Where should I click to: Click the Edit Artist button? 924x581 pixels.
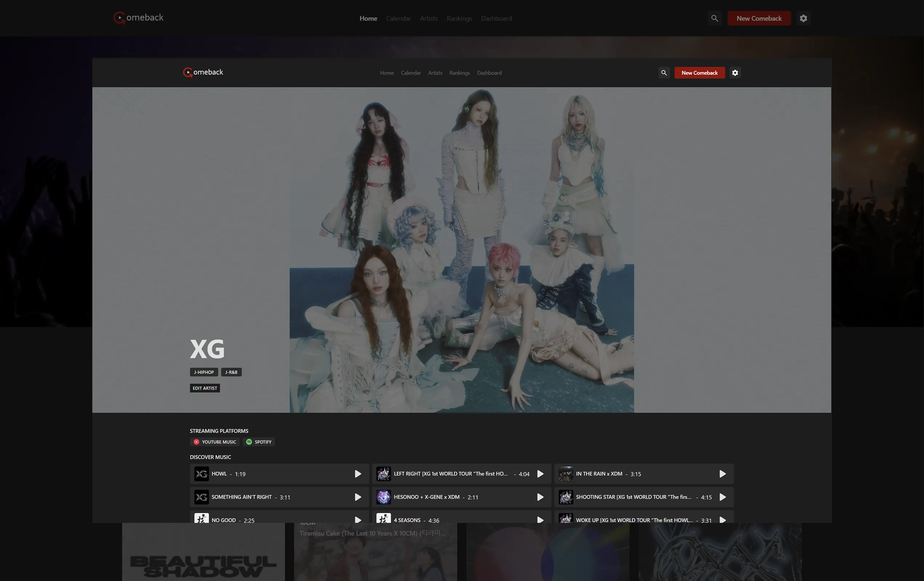(x=205, y=388)
